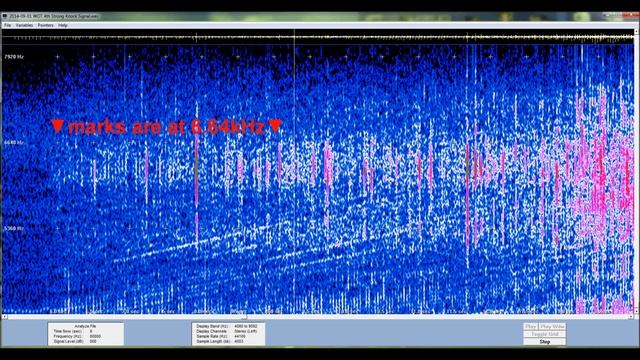The image size is (640, 360).
Task: Open the File menu
Action: coord(7,25)
